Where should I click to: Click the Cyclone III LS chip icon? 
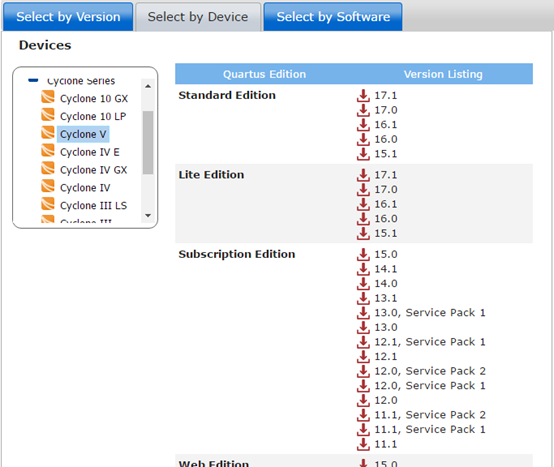pyautogui.click(x=48, y=203)
